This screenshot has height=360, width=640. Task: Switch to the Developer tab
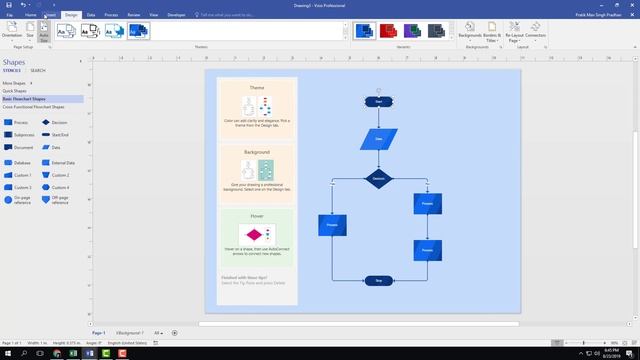[x=176, y=15]
